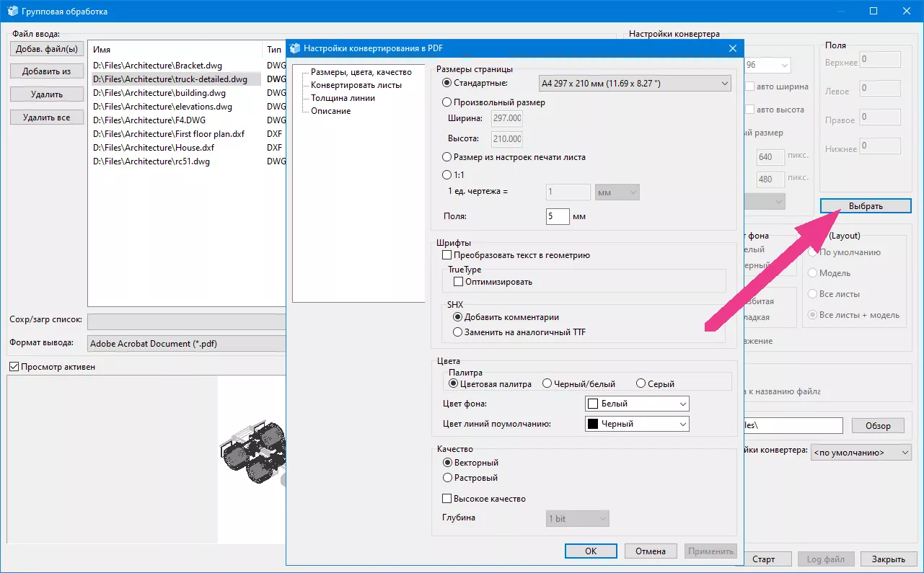Screen dimensions: 924x573
Task: Choose the Черный/белый palette option
Action: pos(547,384)
